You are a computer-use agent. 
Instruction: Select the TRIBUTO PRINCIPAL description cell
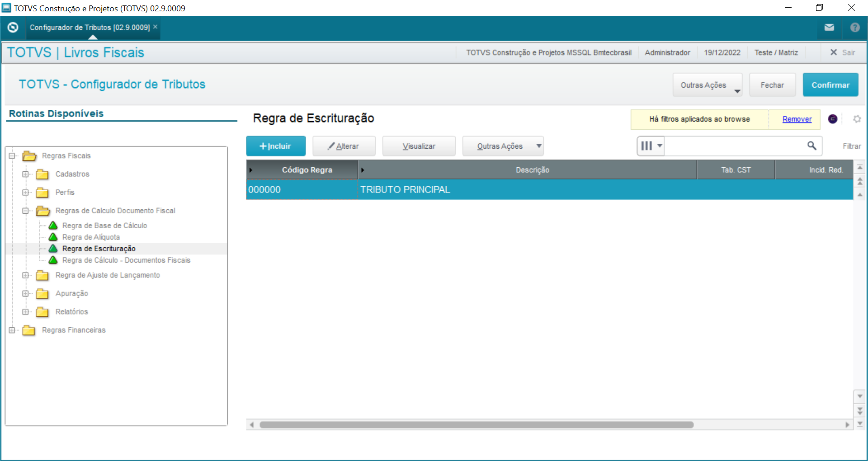pyautogui.click(x=527, y=190)
